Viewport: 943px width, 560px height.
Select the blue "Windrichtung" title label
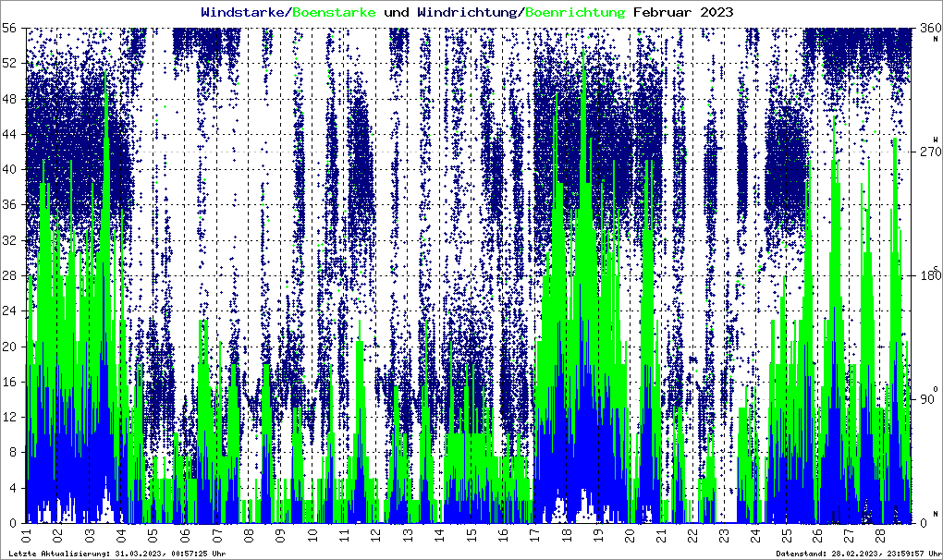467,12
